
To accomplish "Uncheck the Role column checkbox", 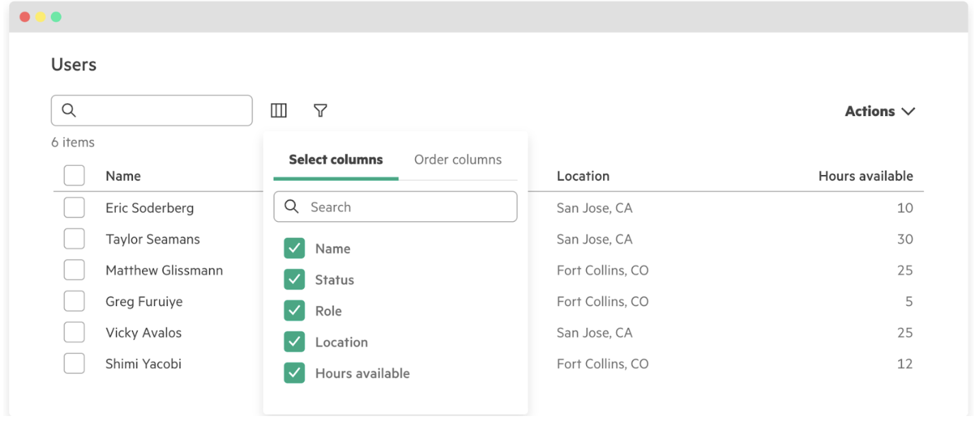I will pyautogui.click(x=294, y=311).
